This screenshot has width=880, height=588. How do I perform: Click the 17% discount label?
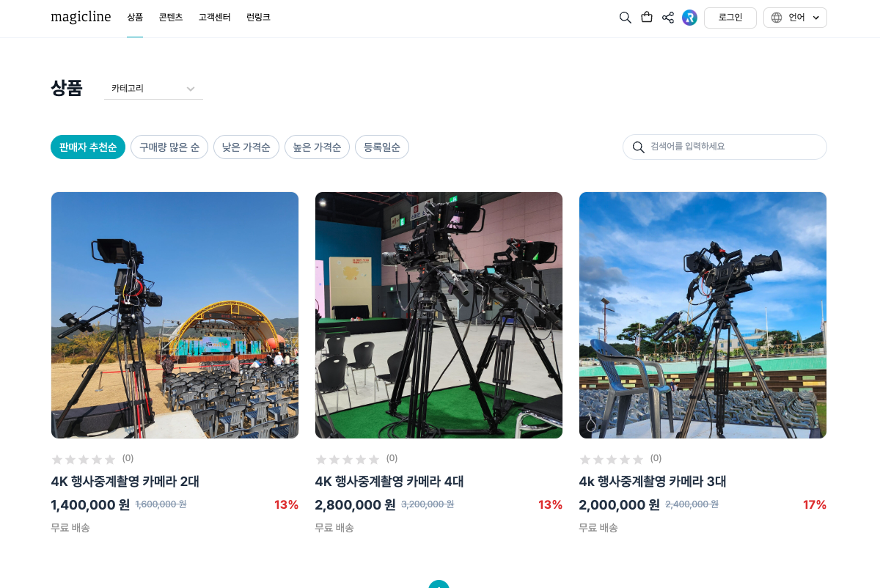815,505
